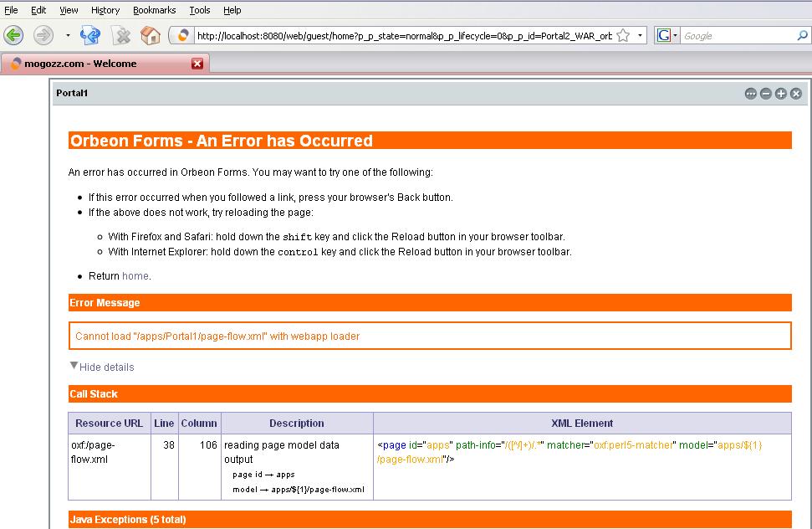Screen dimensions: 812x529
Task: Open the Google search engine dropdown
Action: point(666,36)
